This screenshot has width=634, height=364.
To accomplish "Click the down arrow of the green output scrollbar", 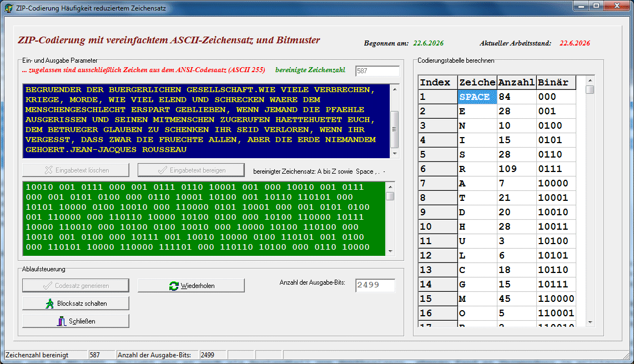I will click(x=390, y=251).
